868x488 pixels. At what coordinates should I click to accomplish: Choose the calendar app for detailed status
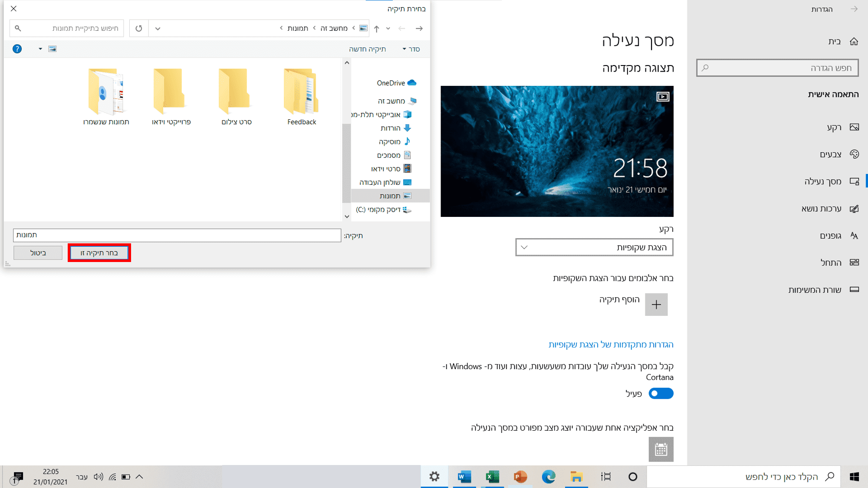(x=661, y=449)
